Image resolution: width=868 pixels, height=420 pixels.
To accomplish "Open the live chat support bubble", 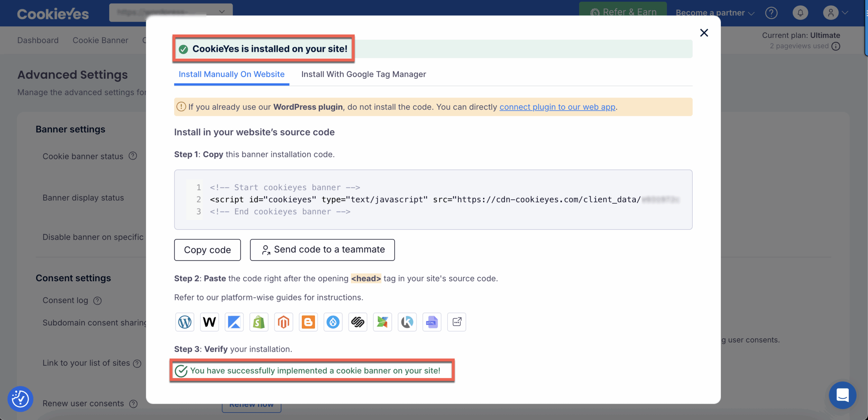I will pyautogui.click(x=842, y=395).
